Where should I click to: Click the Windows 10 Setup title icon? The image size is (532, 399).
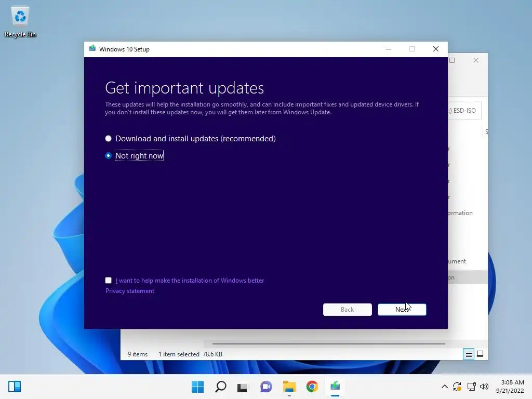pos(92,49)
